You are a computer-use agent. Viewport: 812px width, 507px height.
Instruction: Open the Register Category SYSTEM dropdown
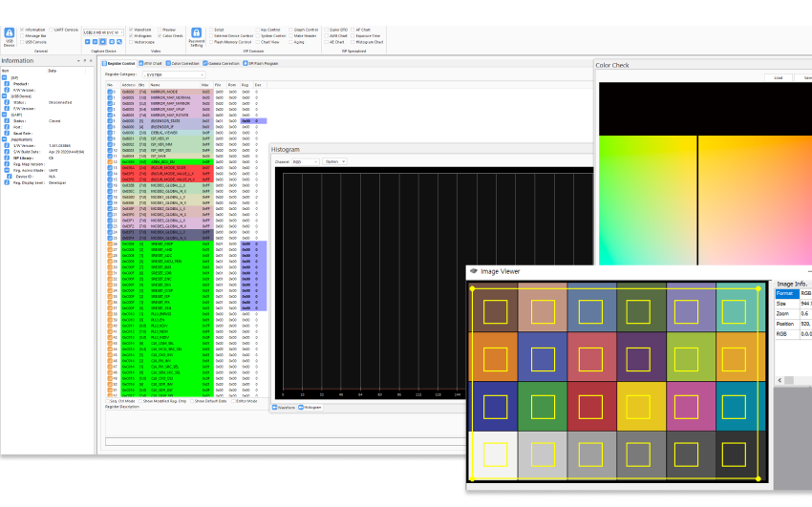(x=174, y=75)
